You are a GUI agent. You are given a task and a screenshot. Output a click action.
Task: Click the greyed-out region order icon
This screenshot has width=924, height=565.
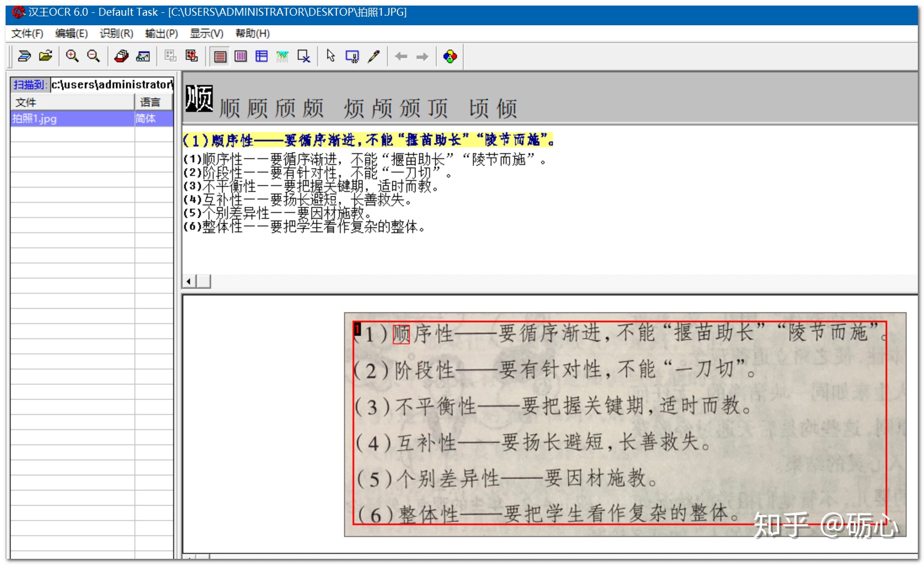click(171, 56)
